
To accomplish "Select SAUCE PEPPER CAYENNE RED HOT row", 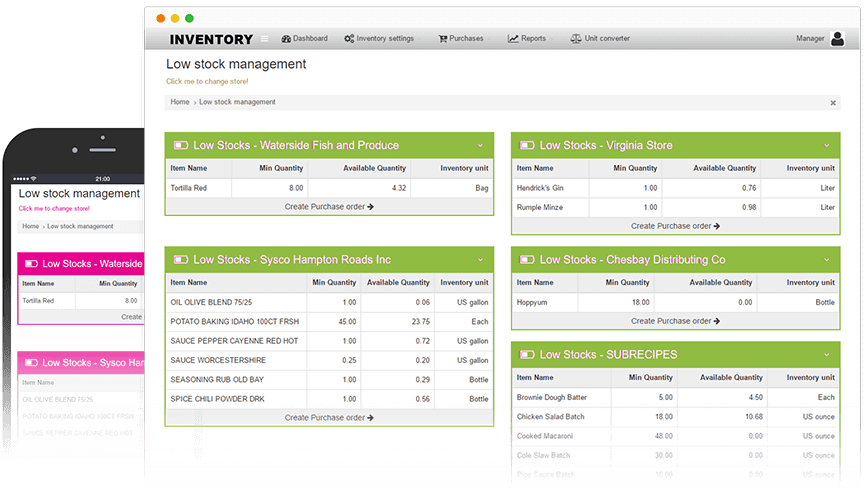I will [329, 341].
